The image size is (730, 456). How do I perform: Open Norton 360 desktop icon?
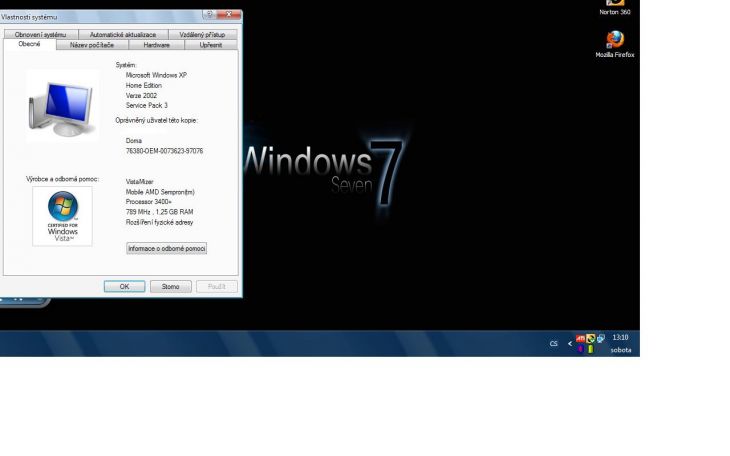tap(615, 8)
